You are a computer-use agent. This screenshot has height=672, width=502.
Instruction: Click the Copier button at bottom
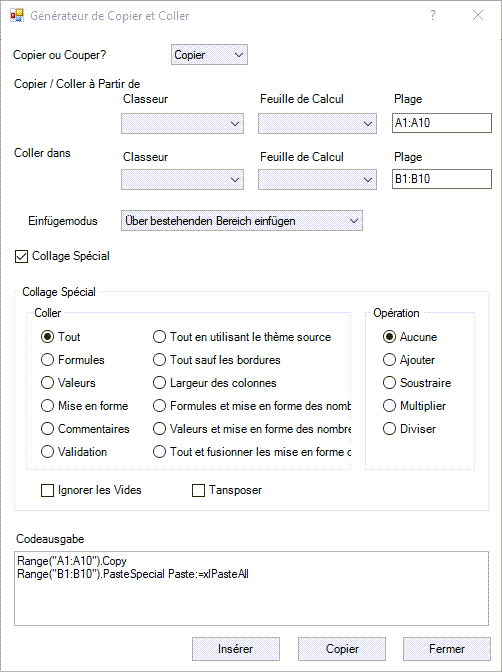tap(342, 649)
